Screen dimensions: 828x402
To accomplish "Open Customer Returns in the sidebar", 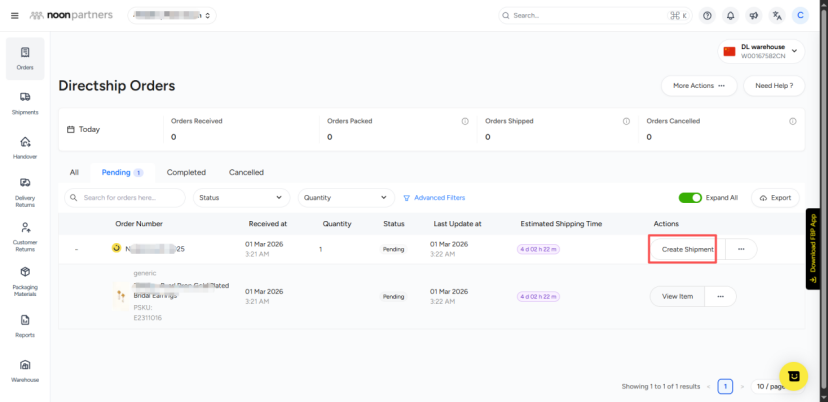I will (x=25, y=237).
